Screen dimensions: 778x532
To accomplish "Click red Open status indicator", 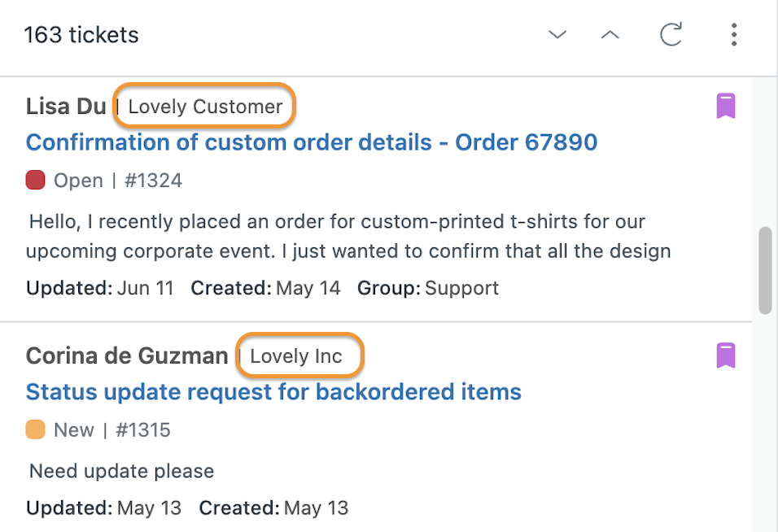I will click(x=35, y=180).
